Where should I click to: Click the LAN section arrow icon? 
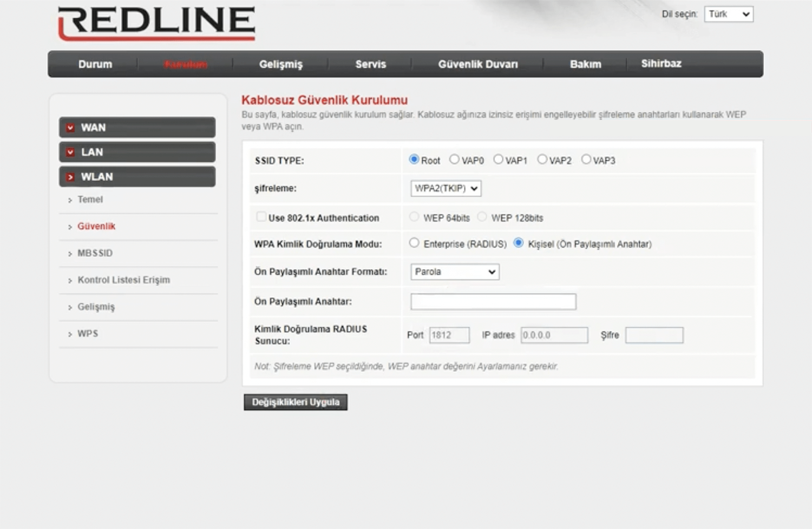coord(70,153)
